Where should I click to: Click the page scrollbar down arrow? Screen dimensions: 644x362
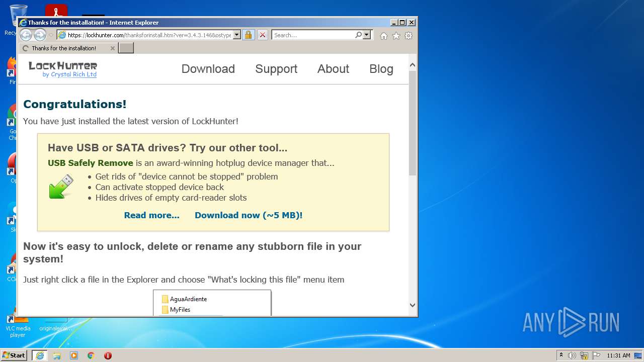(x=413, y=305)
